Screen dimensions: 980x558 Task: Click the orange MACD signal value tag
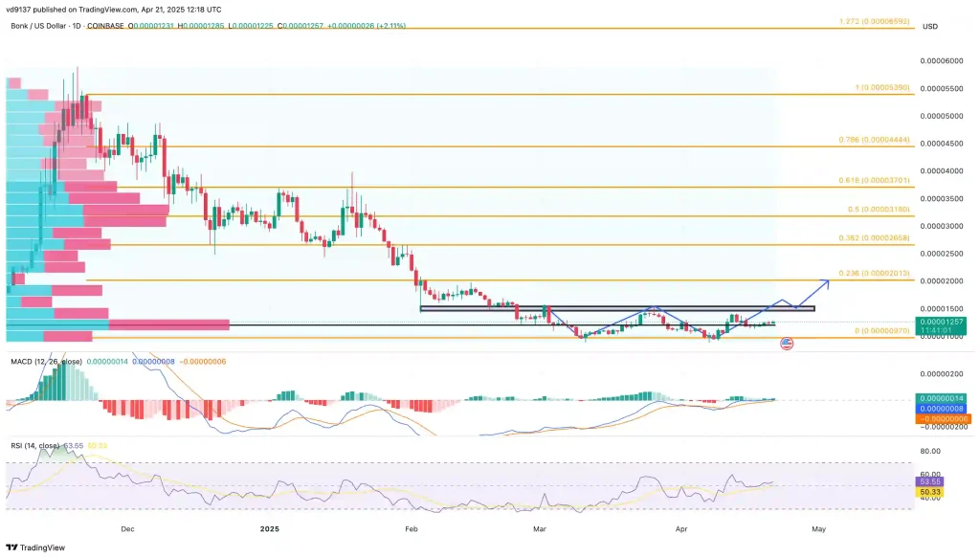pos(942,418)
